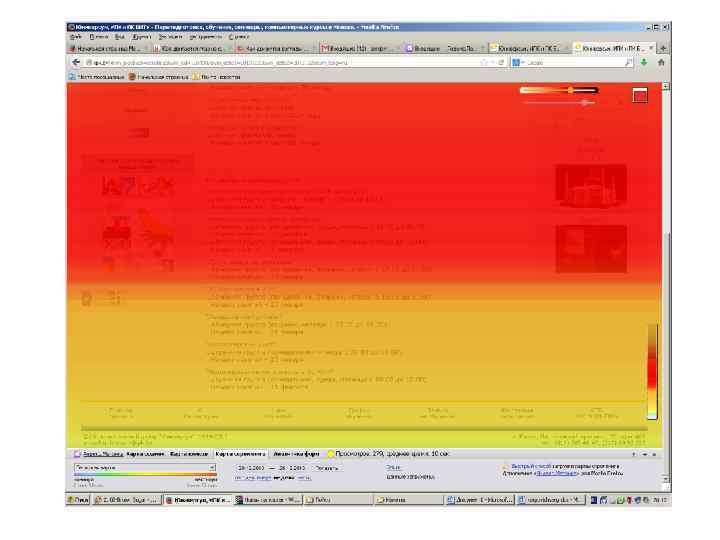Switch to the first tab Начальная страница

coord(107,48)
